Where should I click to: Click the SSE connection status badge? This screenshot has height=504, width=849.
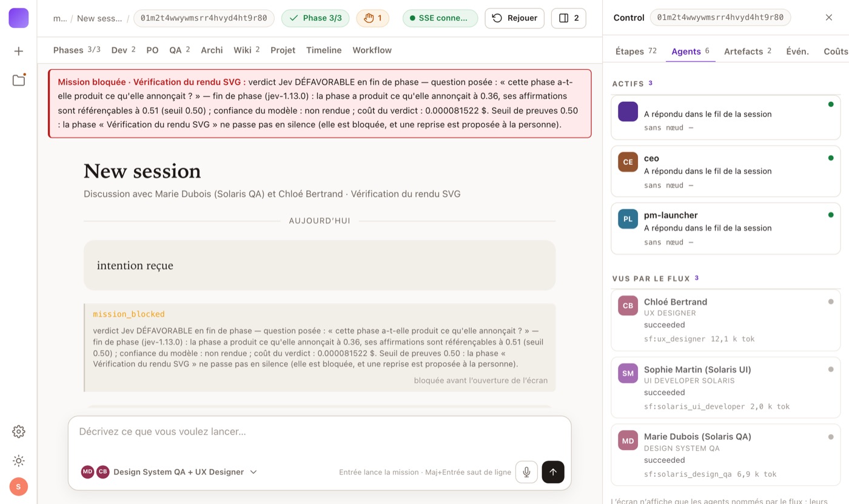440,18
